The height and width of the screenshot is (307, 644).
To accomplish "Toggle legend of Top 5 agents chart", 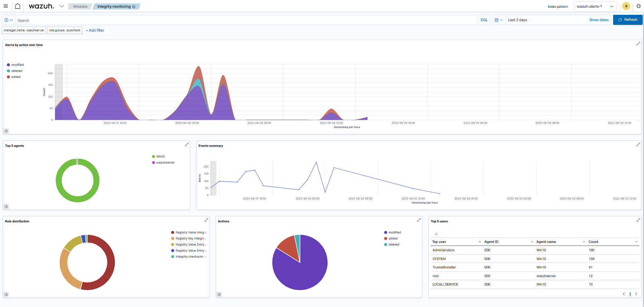I will pos(6,207).
